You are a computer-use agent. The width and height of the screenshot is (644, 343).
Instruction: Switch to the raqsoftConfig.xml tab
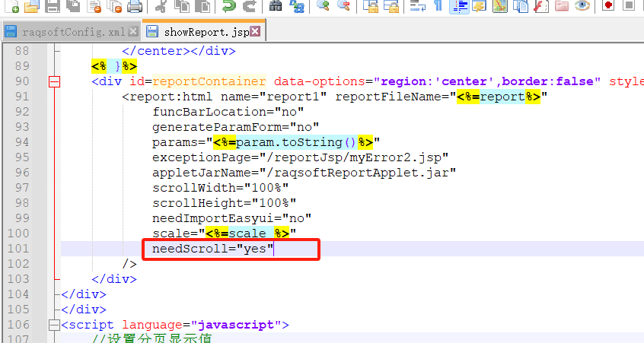pos(73,32)
